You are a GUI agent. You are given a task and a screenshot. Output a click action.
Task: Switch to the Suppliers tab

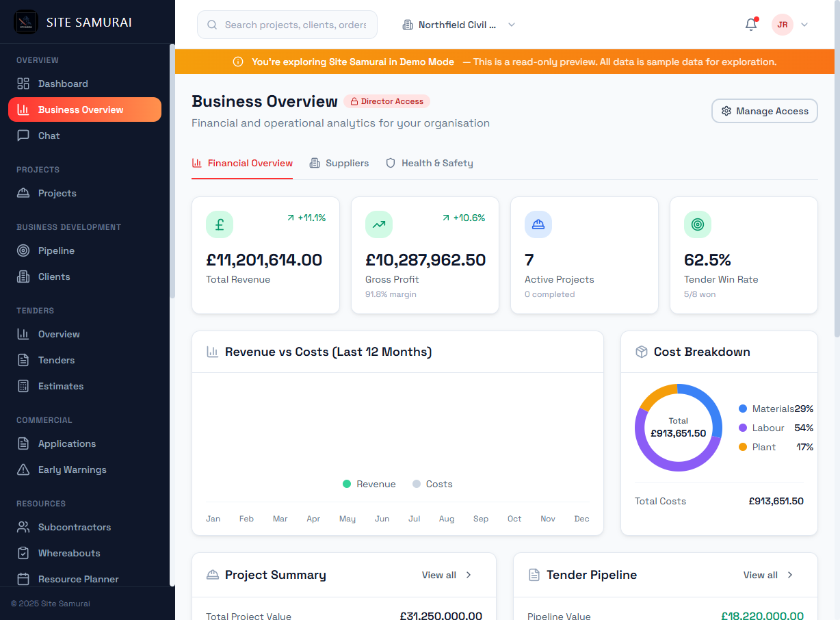pos(339,163)
